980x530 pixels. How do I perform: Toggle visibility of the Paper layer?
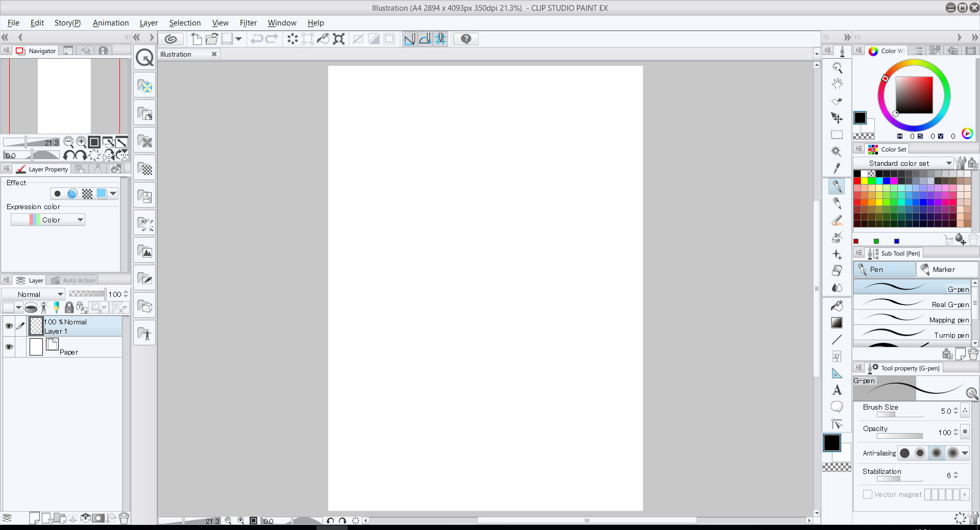(x=9, y=347)
